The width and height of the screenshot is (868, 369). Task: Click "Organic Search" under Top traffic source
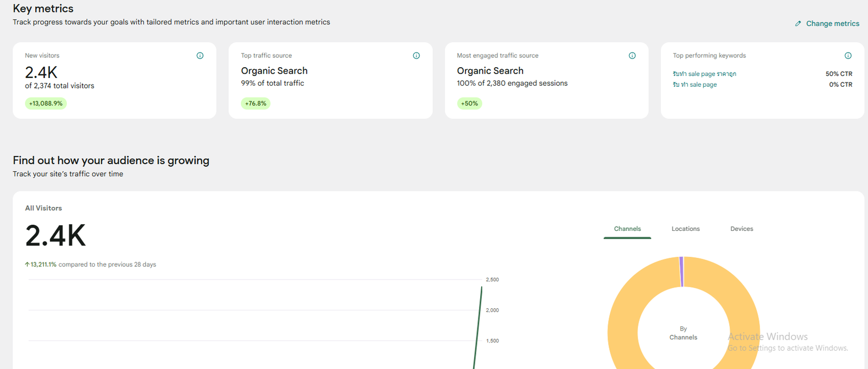pos(274,70)
